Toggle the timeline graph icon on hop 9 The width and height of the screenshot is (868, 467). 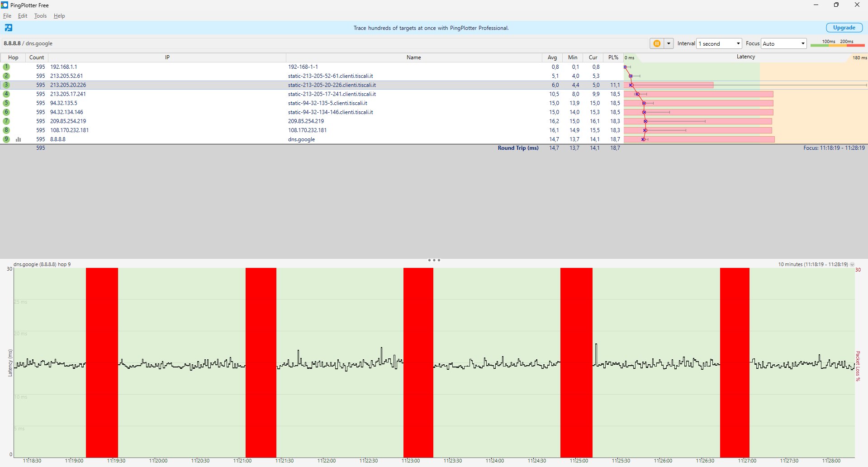pyautogui.click(x=19, y=139)
